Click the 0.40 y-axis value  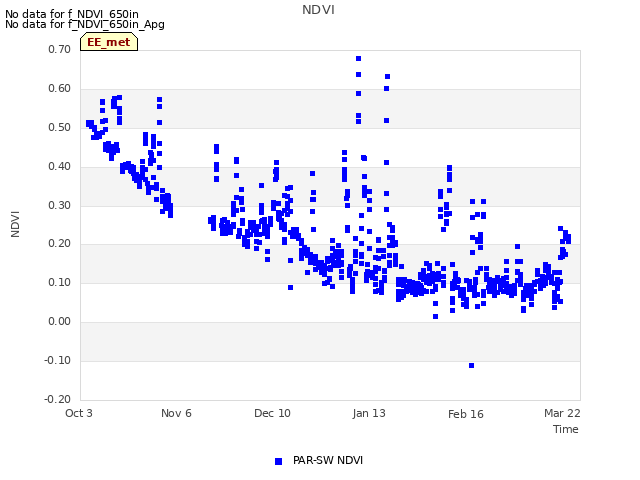click(x=60, y=167)
